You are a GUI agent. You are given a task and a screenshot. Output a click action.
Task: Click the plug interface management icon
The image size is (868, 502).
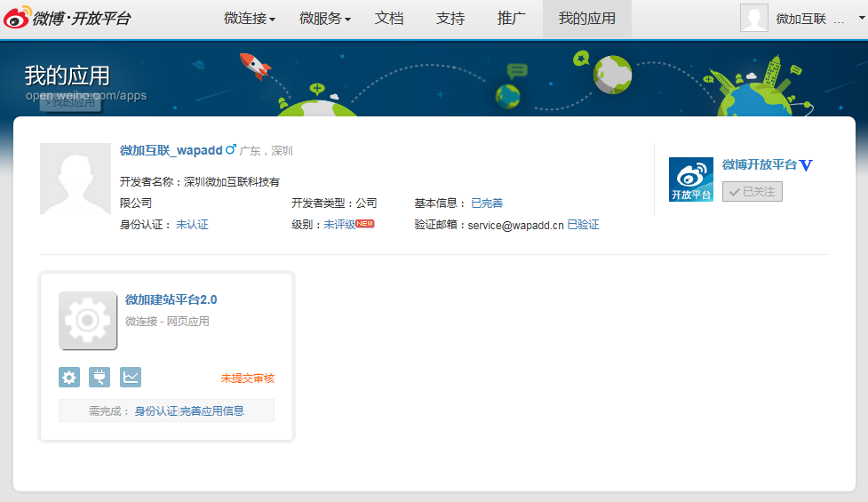tap(100, 378)
